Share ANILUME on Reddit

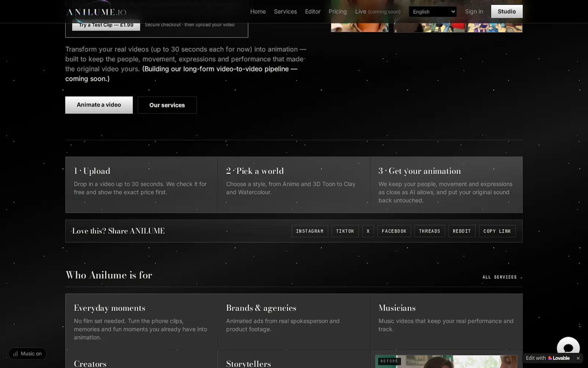pyautogui.click(x=462, y=231)
